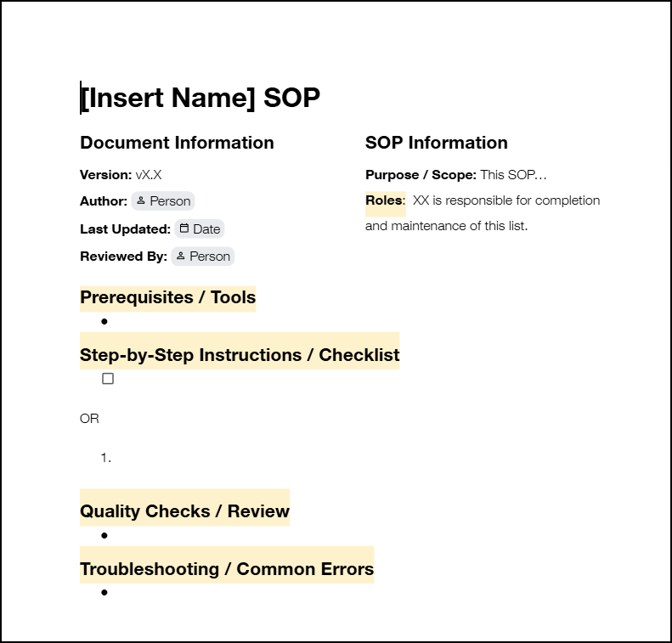Screen dimensions: 672x643
Task: Click the Last Updated: label
Action: click(125, 229)
